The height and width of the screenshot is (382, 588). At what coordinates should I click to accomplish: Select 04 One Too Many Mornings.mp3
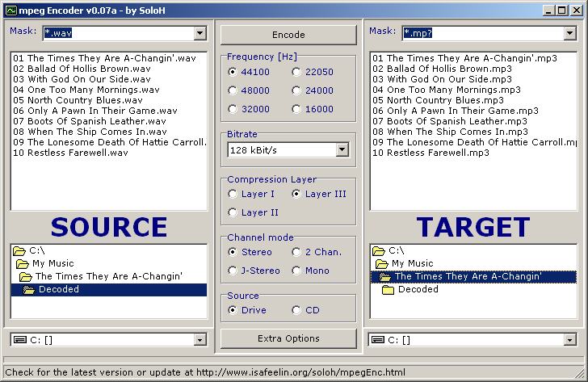click(447, 90)
